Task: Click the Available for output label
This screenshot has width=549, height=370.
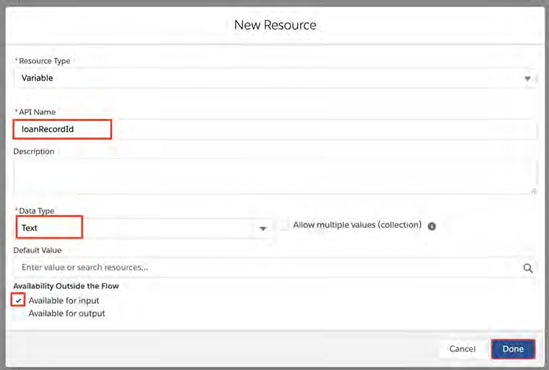Action: [x=67, y=314]
